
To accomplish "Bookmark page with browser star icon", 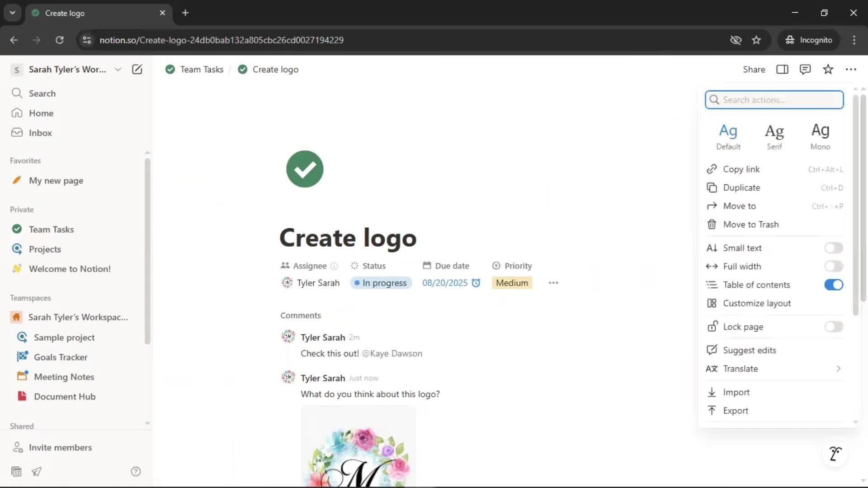I will pyautogui.click(x=756, y=40).
